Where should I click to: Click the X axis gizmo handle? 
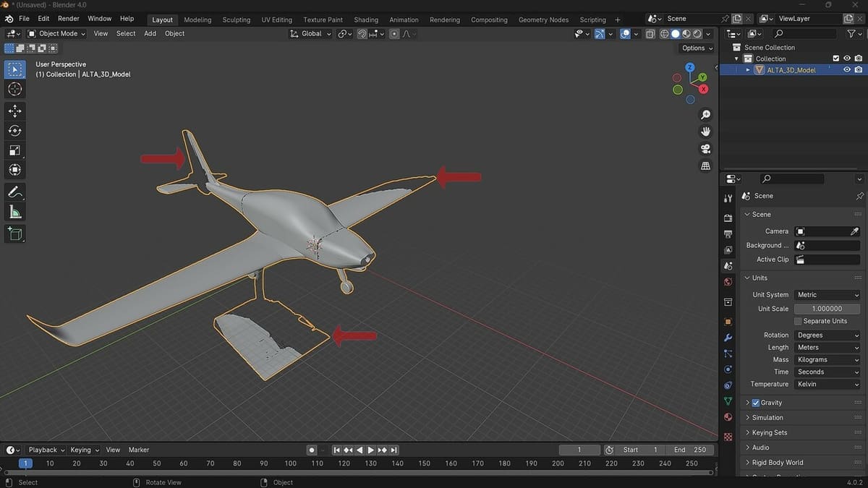pos(703,89)
